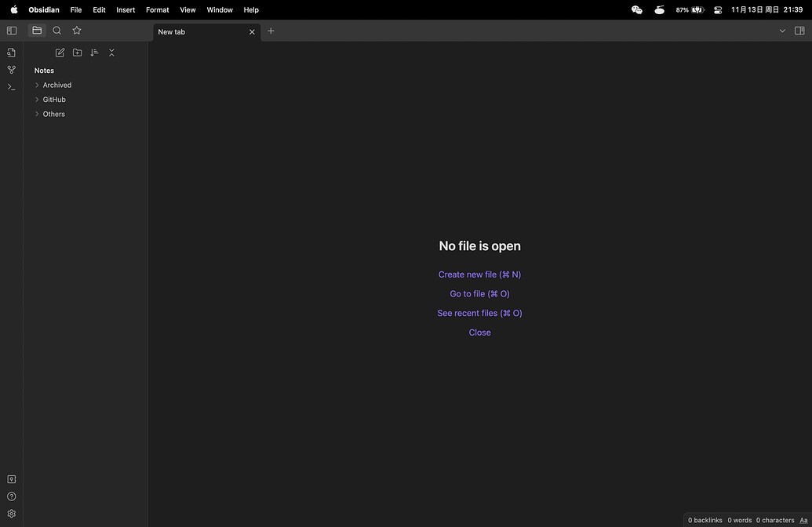Click the Go to file link
The width and height of the screenshot is (812, 527).
pyautogui.click(x=479, y=293)
